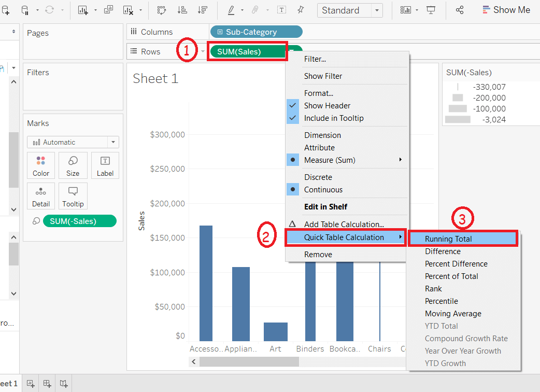Click the Share Workbook icon

460,10
